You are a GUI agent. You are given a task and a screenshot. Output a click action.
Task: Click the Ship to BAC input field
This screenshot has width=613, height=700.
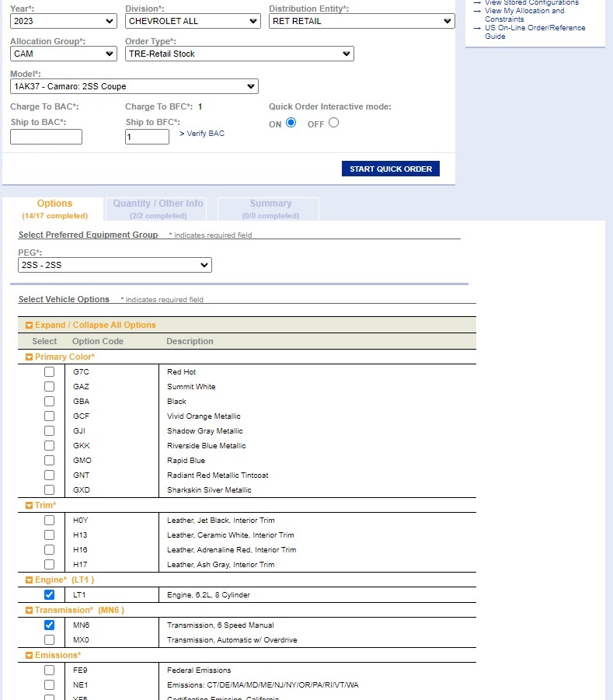tap(46, 137)
